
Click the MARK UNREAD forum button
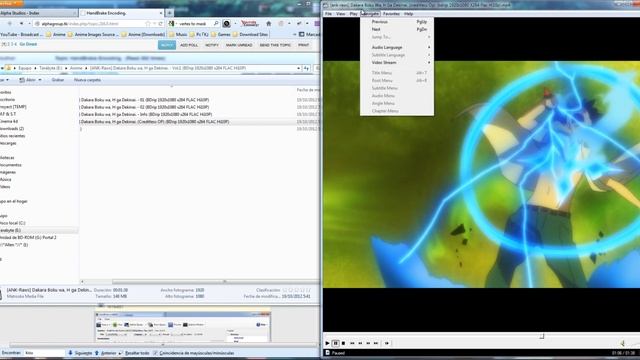[239, 45]
